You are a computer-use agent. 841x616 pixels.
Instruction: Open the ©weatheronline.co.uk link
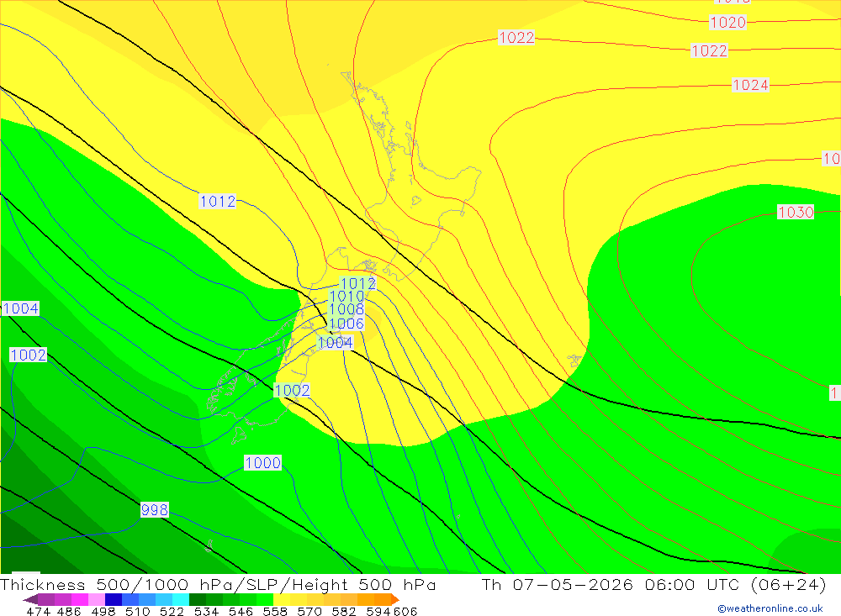click(x=770, y=608)
